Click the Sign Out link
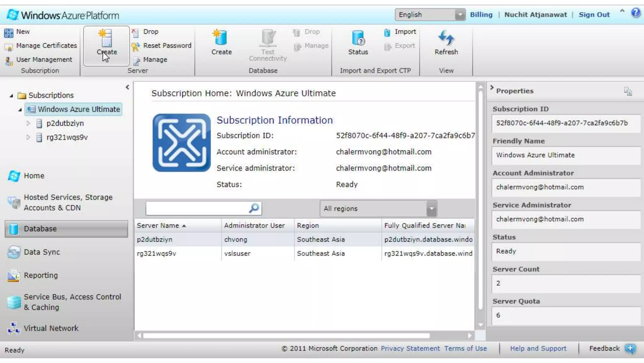 [x=594, y=15]
